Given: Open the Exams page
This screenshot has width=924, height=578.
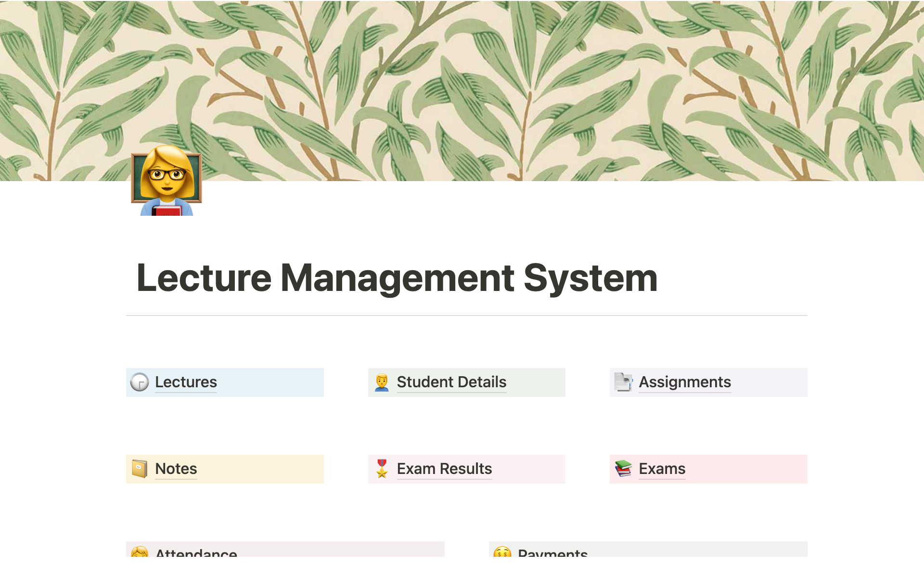Looking at the screenshot, I should tap(662, 468).
